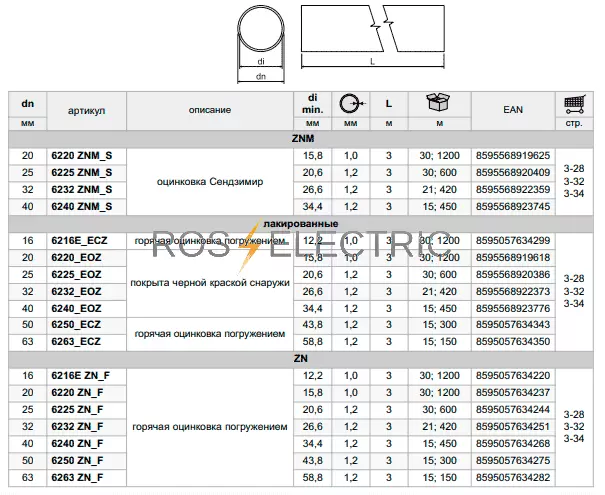Click EAN 8595568922359
This screenshot has height=495, width=605.
click(x=513, y=189)
